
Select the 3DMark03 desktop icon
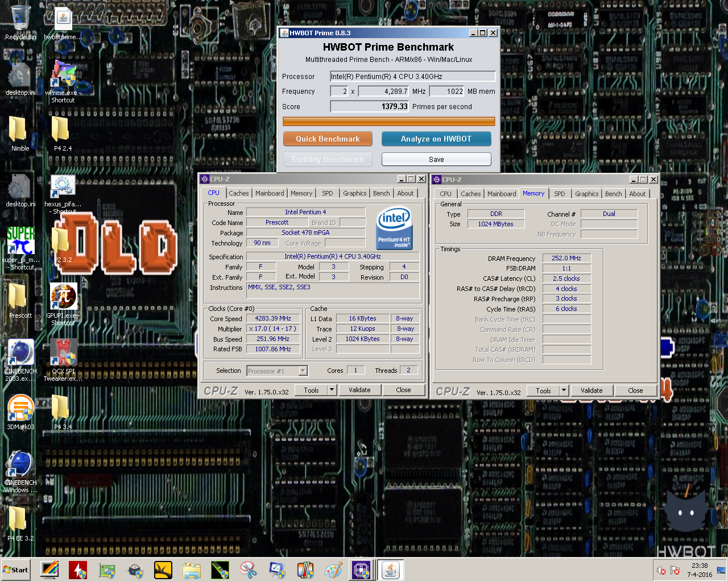pos(20,412)
